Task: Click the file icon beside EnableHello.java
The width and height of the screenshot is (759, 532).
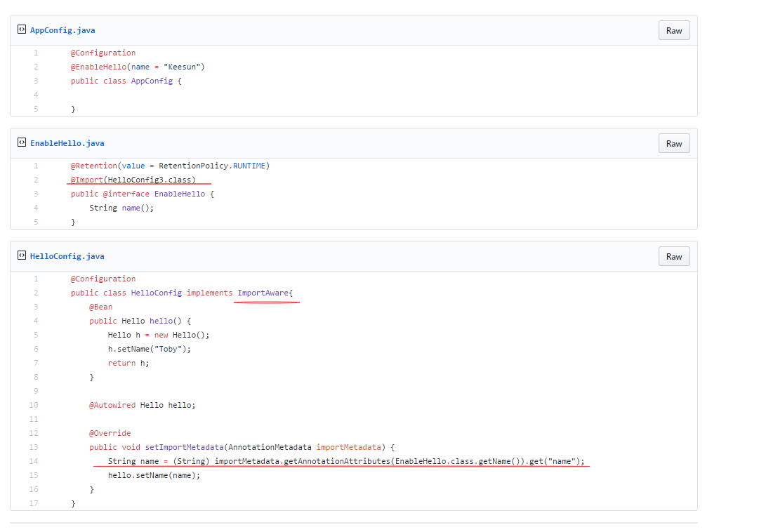Action: coord(22,143)
